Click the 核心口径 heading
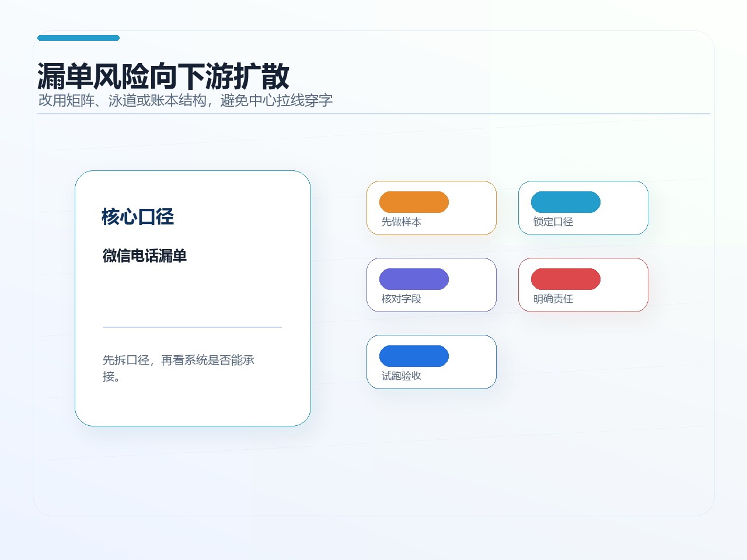 tap(138, 216)
